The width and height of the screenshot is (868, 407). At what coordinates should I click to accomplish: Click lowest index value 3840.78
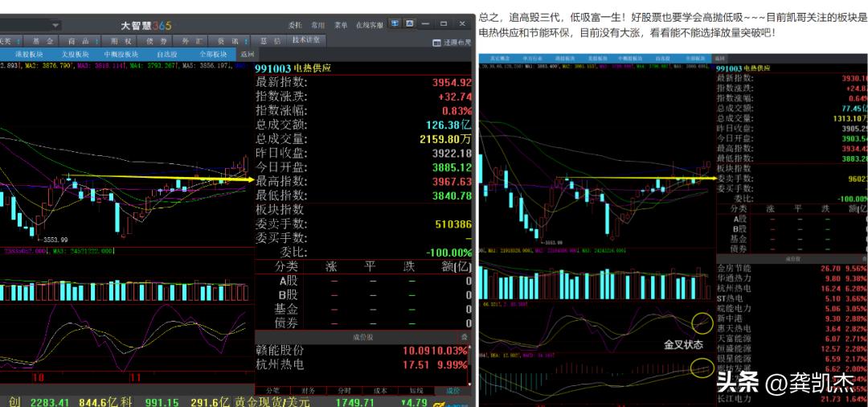(x=452, y=195)
